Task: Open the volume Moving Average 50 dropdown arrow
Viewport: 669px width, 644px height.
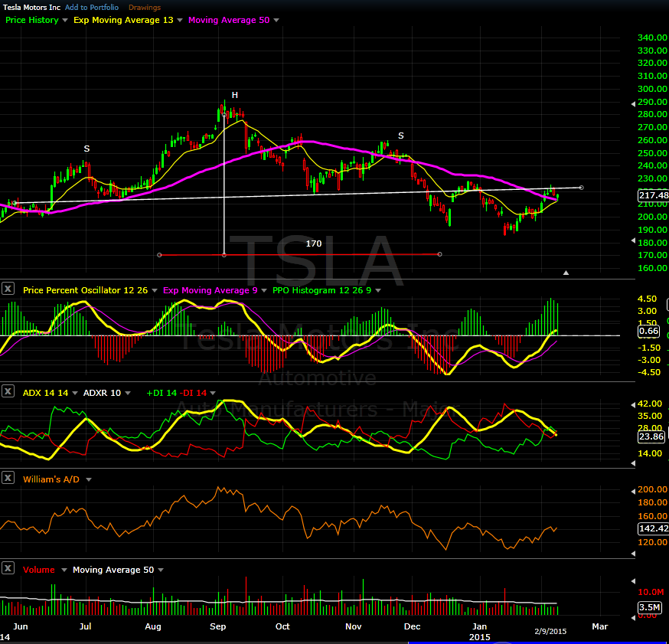Action: coord(161,570)
